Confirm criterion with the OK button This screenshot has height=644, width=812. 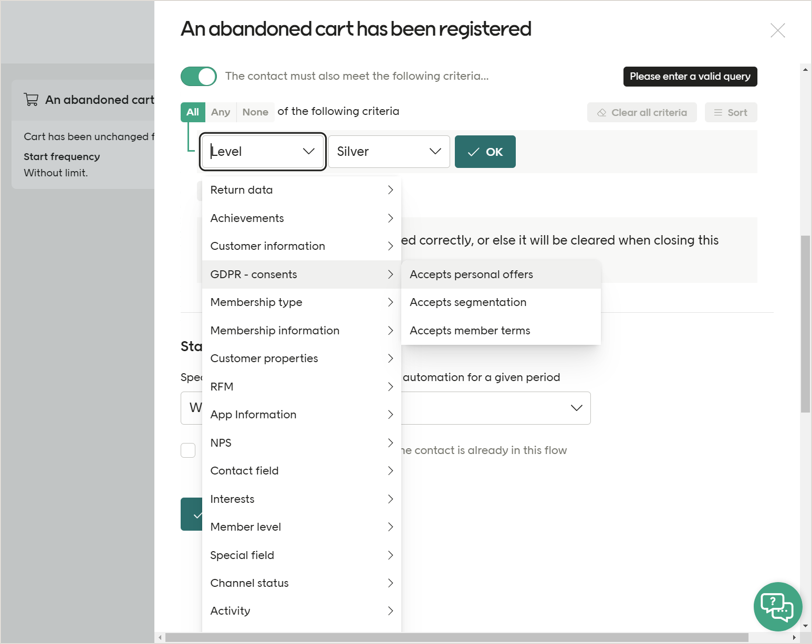[x=485, y=152]
